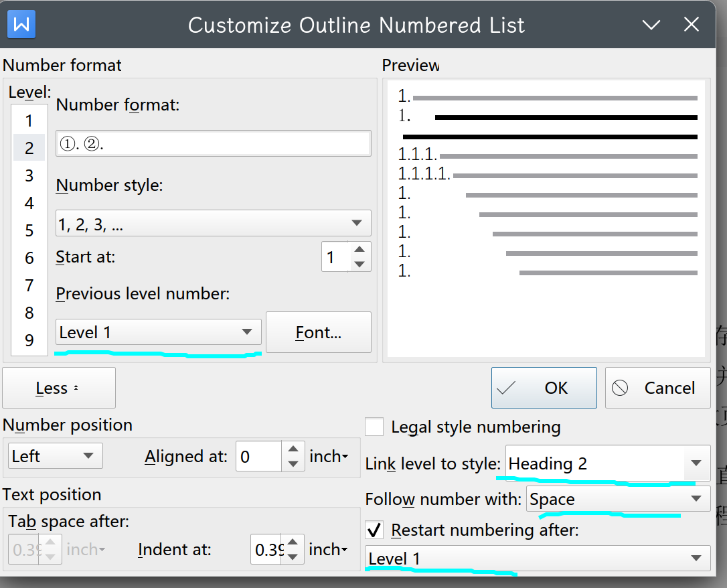Screen dimensions: 727x588
Task: Uncheck Restart numbering after checkbox
Action: (374, 530)
